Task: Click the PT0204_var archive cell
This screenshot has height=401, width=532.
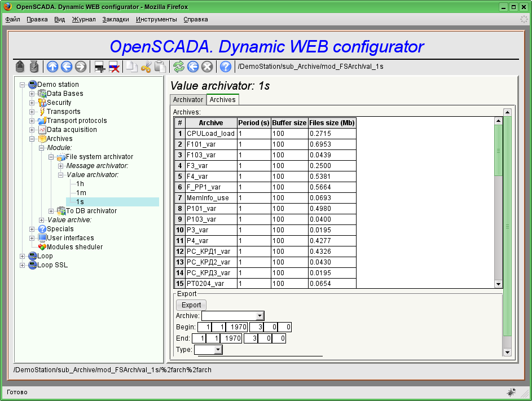Action: click(x=211, y=284)
